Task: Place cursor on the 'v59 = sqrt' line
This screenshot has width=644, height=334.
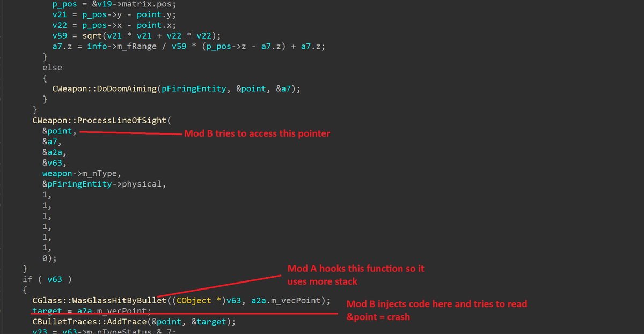Action: [x=136, y=36]
